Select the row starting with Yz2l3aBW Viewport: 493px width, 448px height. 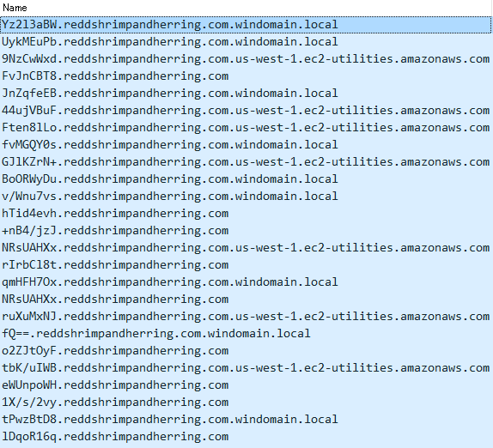point(246,25)
